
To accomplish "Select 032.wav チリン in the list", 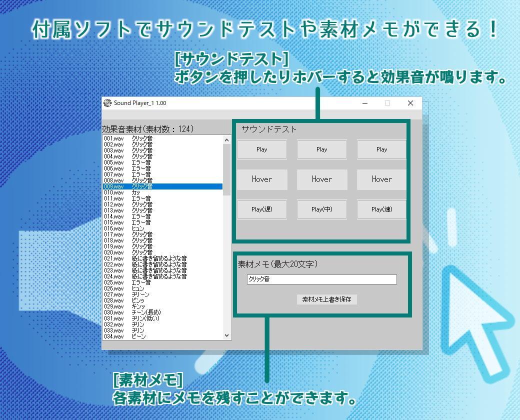I will click(x=162, y=324).
